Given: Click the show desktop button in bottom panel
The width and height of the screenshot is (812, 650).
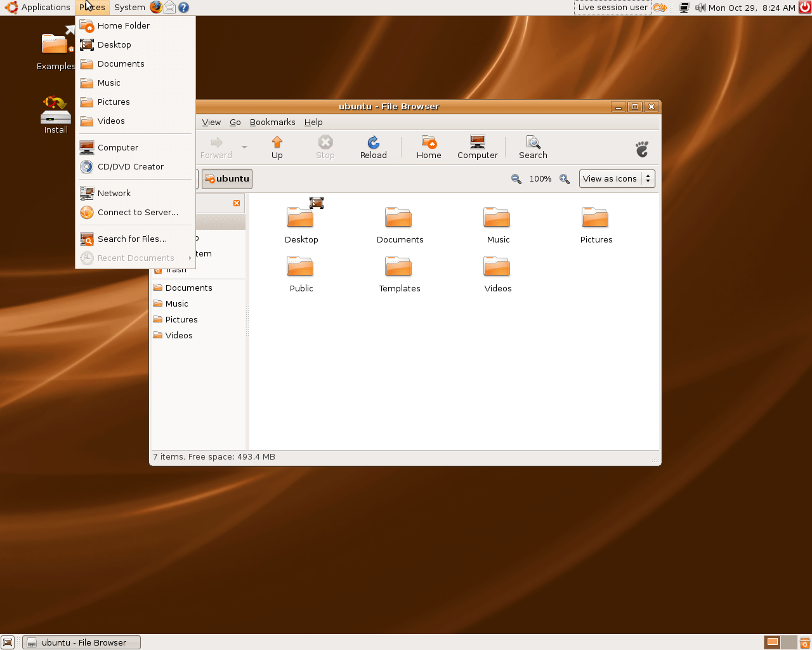Looking at the screenshot, I should [x=8, y=642].
